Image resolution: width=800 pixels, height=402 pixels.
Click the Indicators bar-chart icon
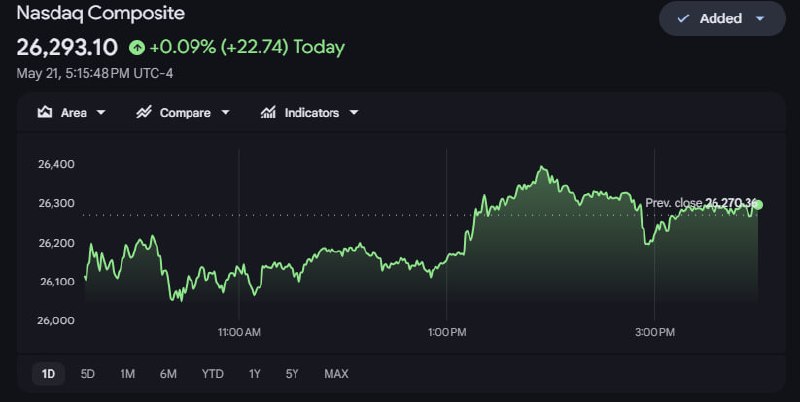point(268,112)
